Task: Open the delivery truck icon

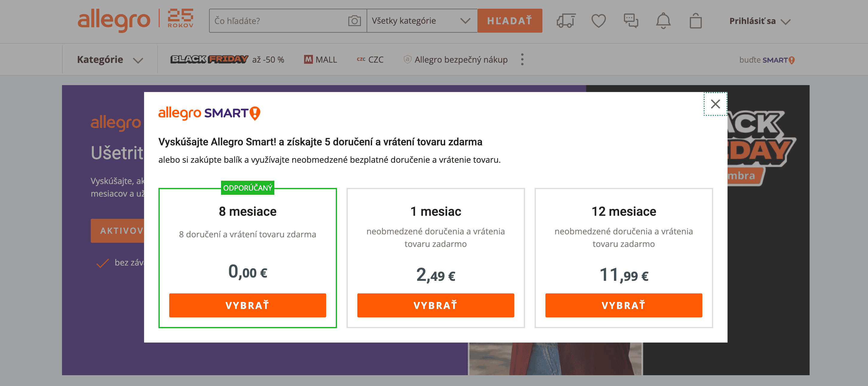Action: [566, 21]
